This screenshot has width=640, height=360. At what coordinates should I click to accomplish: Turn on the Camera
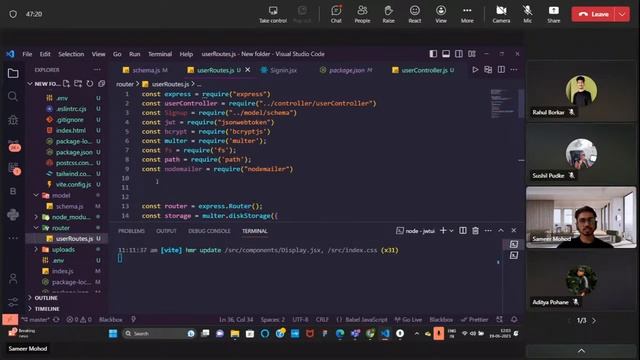501,14
